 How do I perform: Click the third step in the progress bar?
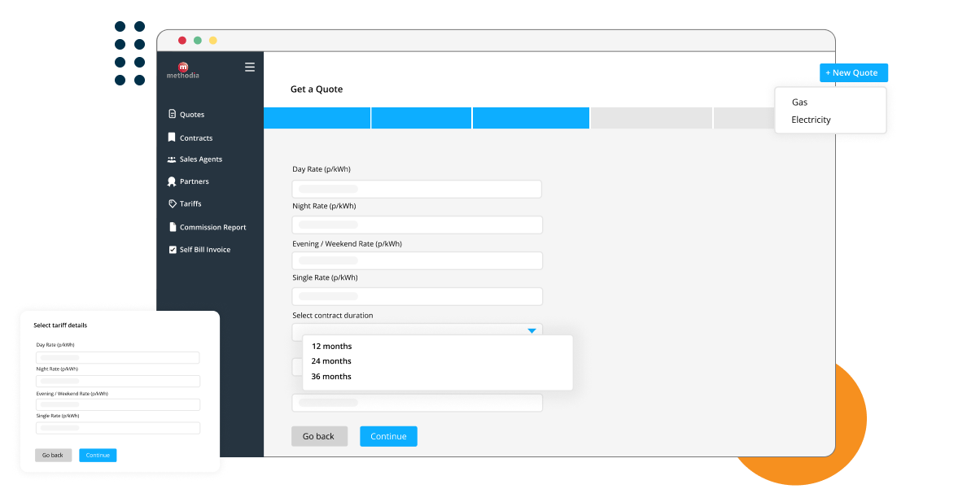click(x=530, y=117)
